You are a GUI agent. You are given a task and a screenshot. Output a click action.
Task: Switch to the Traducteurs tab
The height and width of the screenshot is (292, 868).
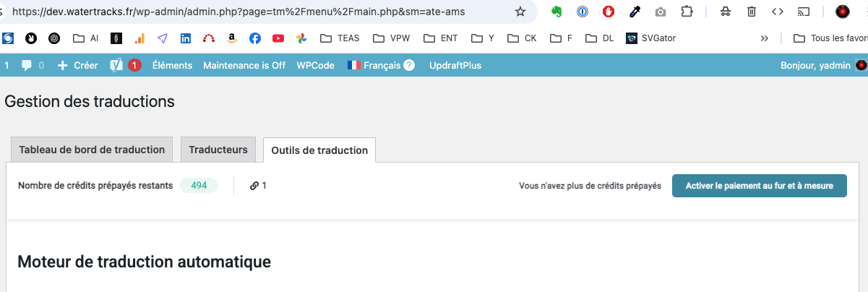[x=218, y=150]
